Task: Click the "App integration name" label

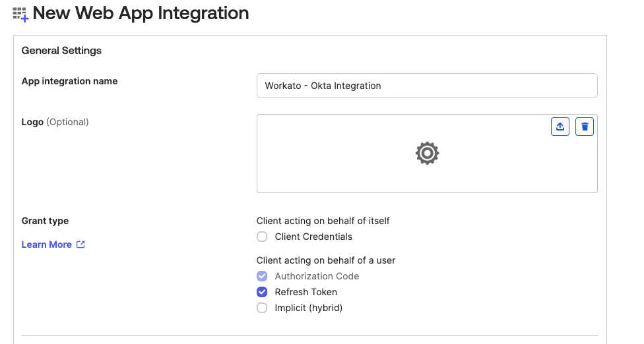Action: click(69, 81)
